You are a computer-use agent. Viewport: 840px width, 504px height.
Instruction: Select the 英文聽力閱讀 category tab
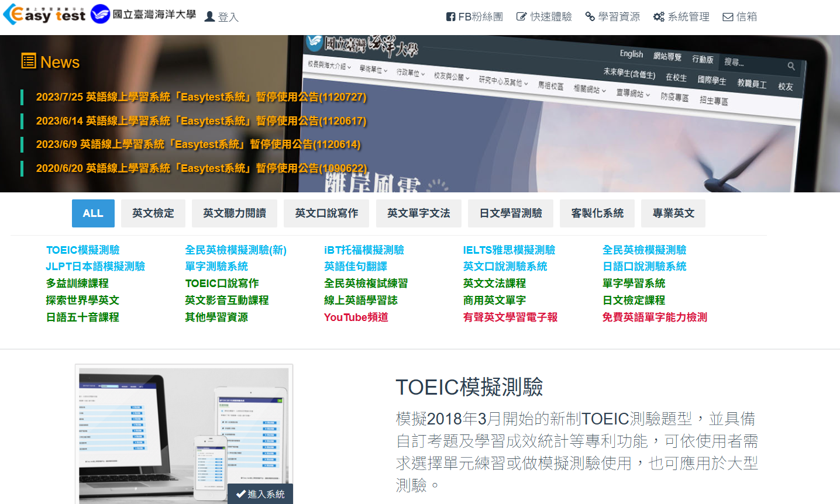pyautogui.click(x=235, y=213)
